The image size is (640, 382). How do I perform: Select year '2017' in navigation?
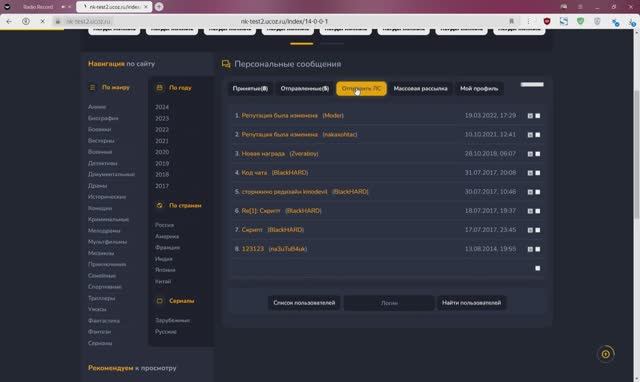(162, 186)
